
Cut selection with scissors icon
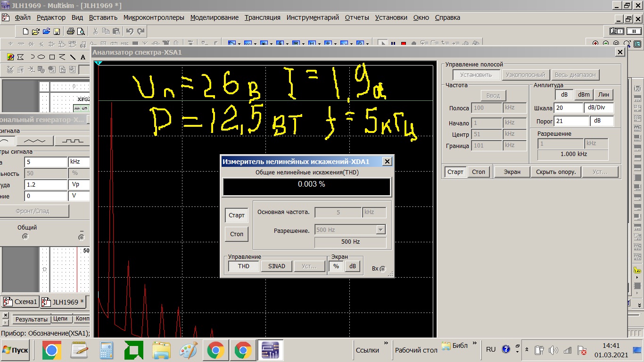(95, 32)
